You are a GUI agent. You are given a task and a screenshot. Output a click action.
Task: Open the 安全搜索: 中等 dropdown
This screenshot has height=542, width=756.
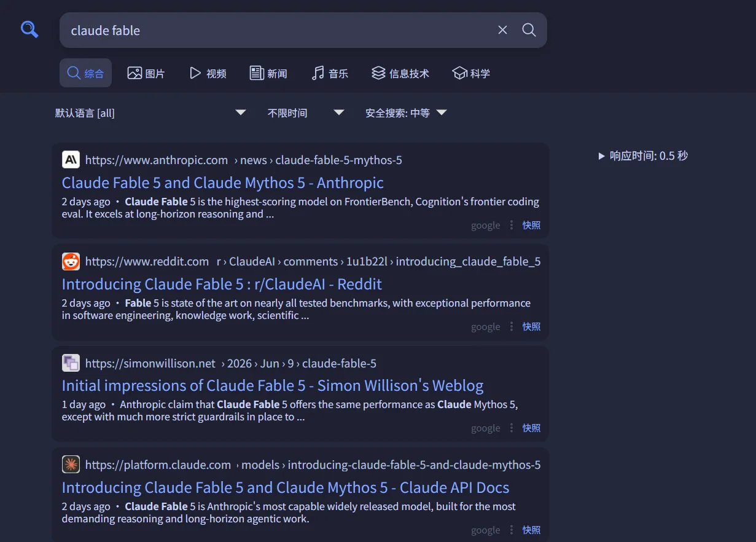(x=406, y=113)
